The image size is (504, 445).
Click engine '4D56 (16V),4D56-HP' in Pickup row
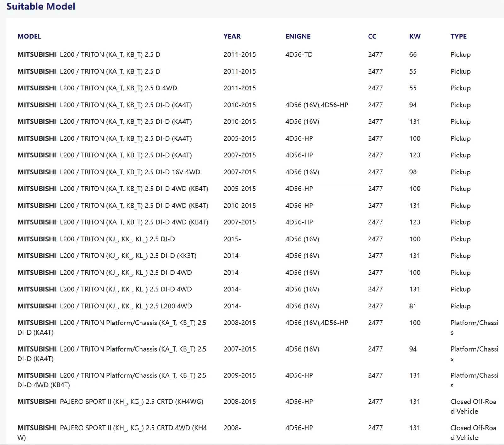tap(317, 105)
